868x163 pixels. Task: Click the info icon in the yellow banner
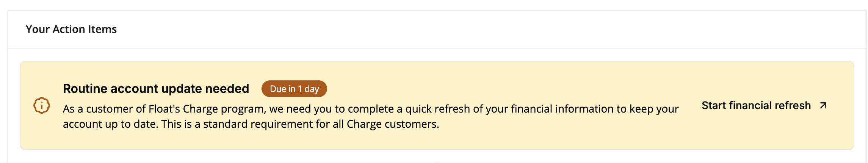[x=42, y=105]
